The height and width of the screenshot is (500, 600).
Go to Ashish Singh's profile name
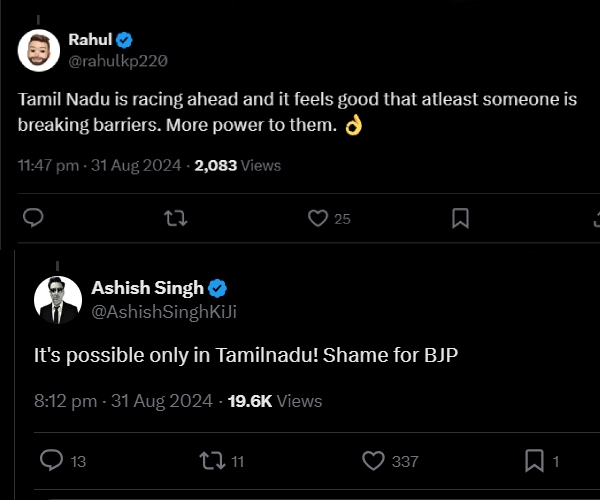(147, 288)
